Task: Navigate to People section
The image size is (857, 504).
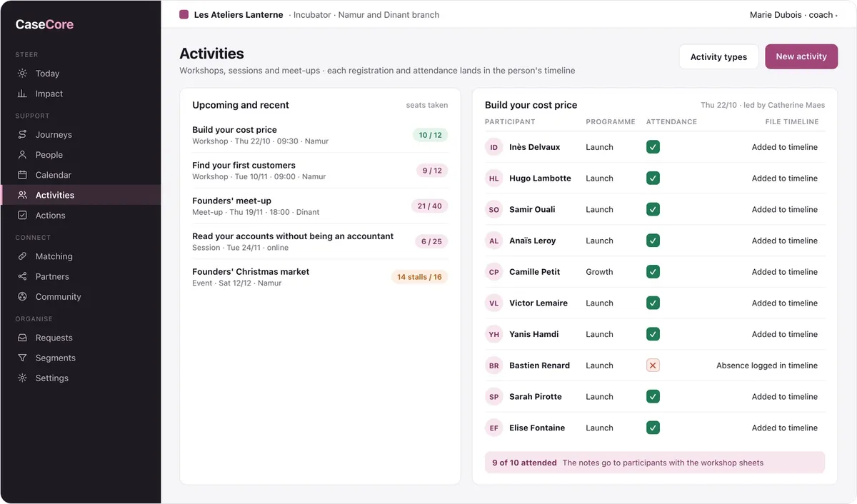Action: point(81,155)
